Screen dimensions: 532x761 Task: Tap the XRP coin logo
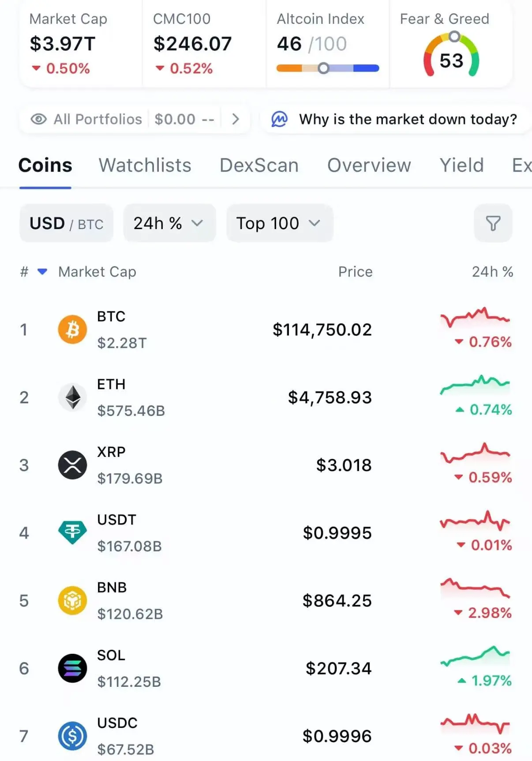pyautogui.click(x=72, y=465)
